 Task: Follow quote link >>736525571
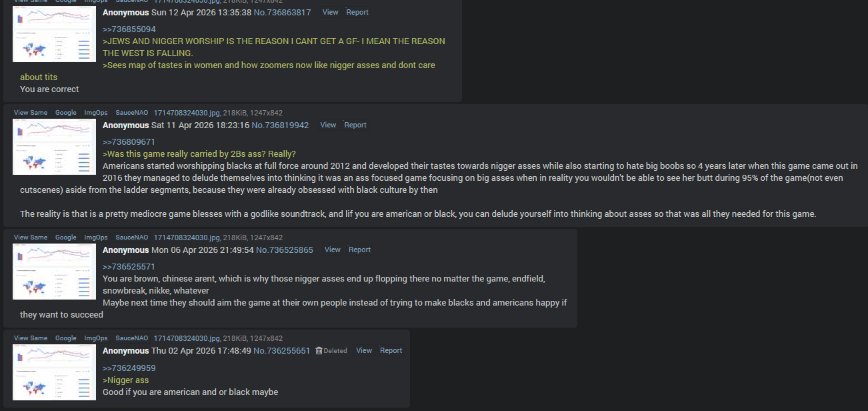coord(129,267)
